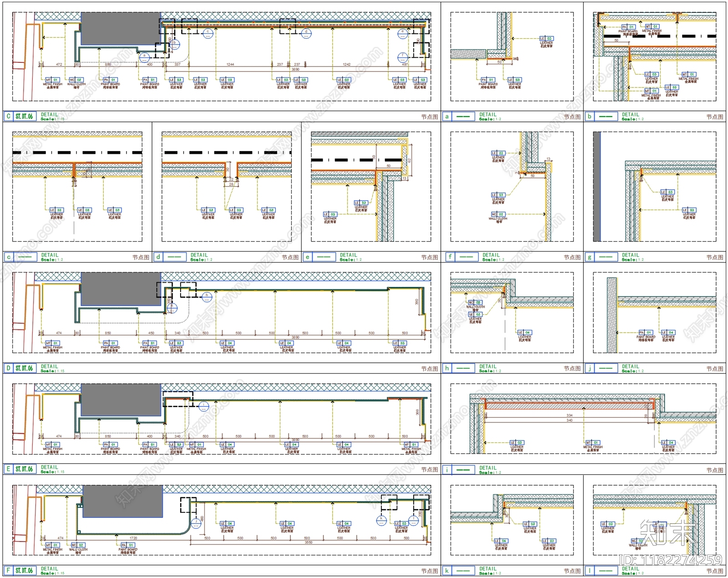728x578 pixels.
Task: Click LE 04 leather tag in detail h
Action: (525, 332)
